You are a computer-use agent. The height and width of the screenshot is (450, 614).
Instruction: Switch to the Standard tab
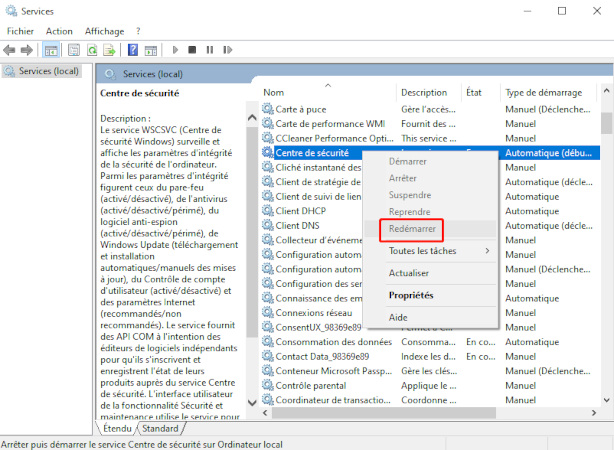pyautogui.click(x=160, y=428)
